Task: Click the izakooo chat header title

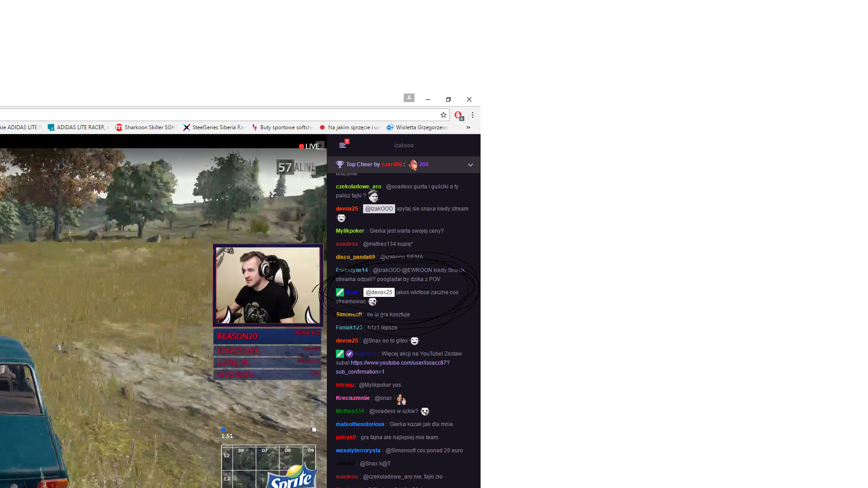Action: tap(403, 145)
